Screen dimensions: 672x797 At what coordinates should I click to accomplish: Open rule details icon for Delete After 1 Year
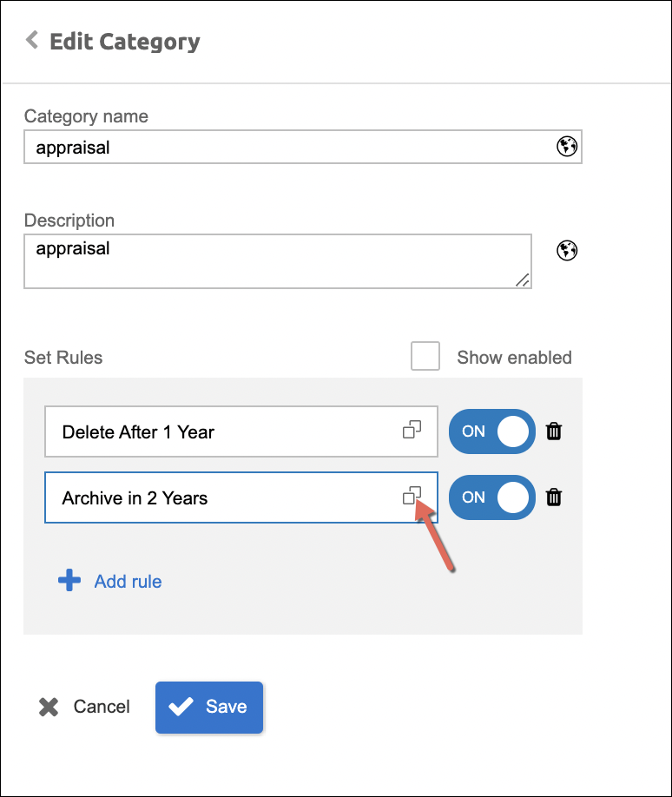pyautogui.click(x=412, y=430)
